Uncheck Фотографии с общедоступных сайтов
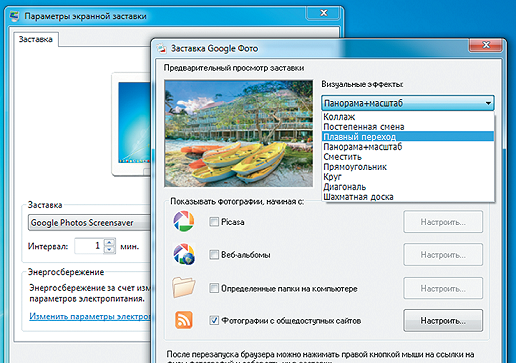Screen dimensions: 516x363 click(x=214, y=320)
